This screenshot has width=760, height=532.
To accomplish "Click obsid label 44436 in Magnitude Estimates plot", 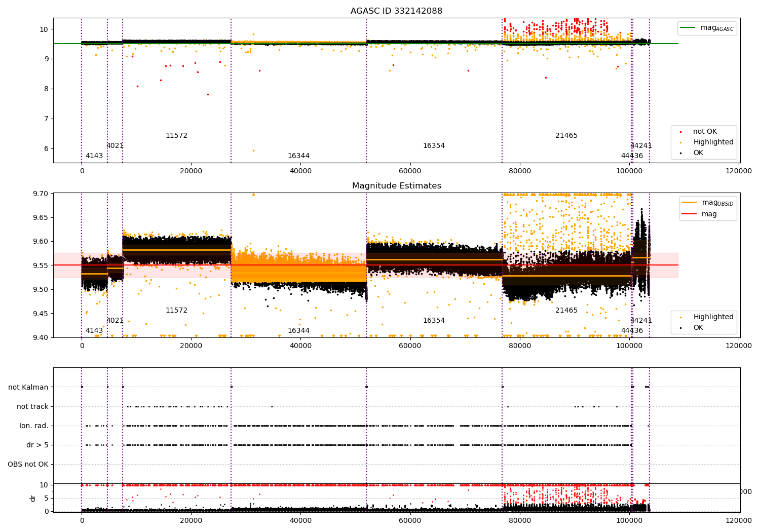I will tap(632, 331).
